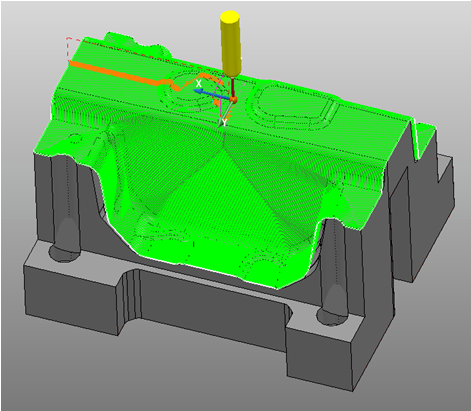Select the rounded rectangular pocket on top
Screen dimensions: 471x411
[x=292, y=106]
